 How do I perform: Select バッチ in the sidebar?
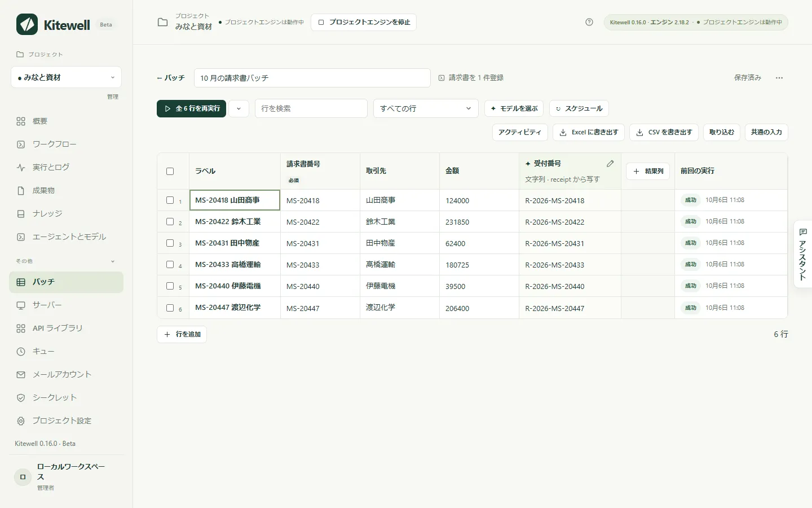pyautogui.click(x=66, y=282)
